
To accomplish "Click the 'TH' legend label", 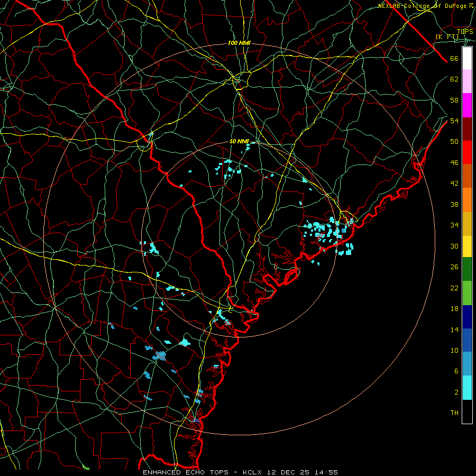I will [x=454, y=413].
